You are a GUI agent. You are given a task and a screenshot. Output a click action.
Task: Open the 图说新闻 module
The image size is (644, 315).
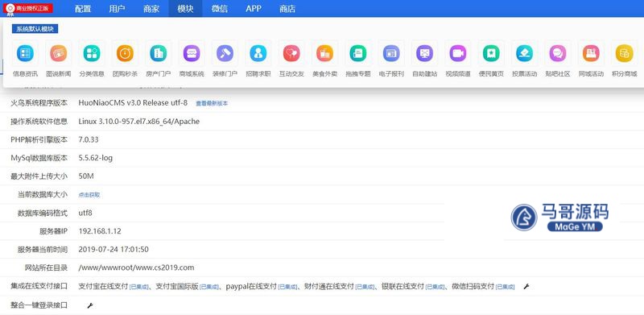pyautogui.click(x=58, y=59)
